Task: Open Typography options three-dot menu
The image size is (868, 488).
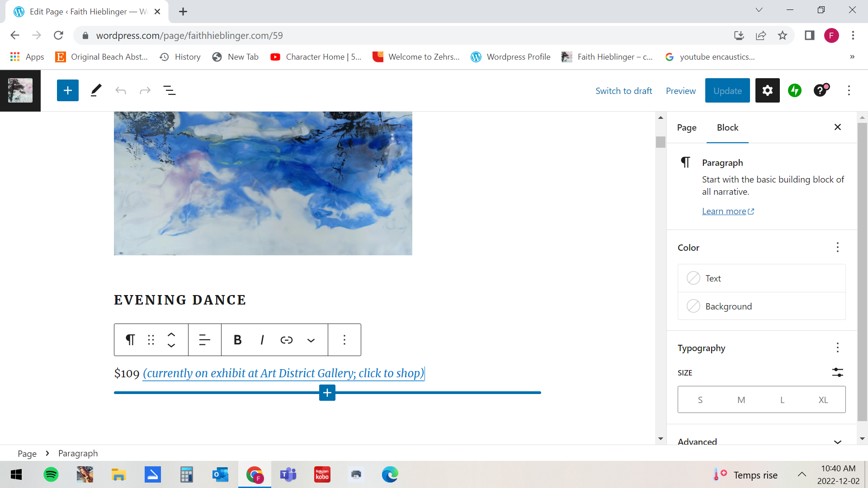Action: pos(837,347)
